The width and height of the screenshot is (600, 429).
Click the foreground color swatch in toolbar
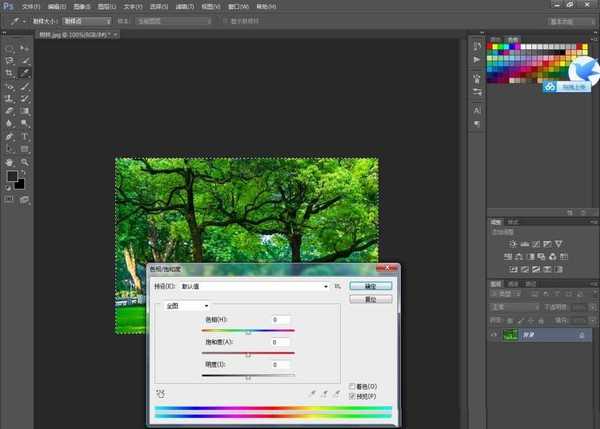pos(12,176)
